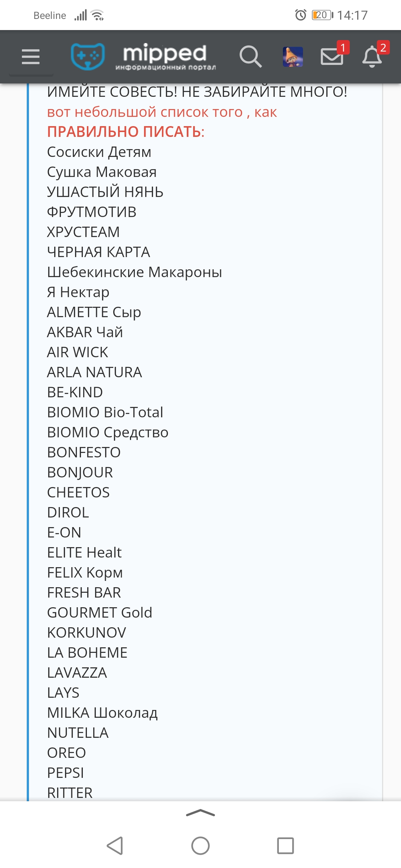Tap the mipped gamepad logo icon
Image resolution: width=401 pixels, height=868 pixels.
click(x=88, y=56)
